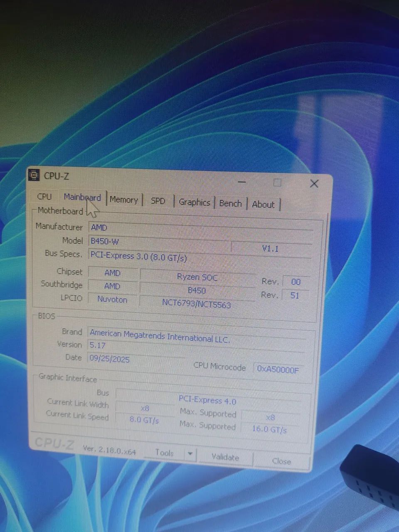The width and height of the screenshot is (399, 532).
Task: Select the LPCIO NCT6793/NCT5563 field
Action: point(196,304)
